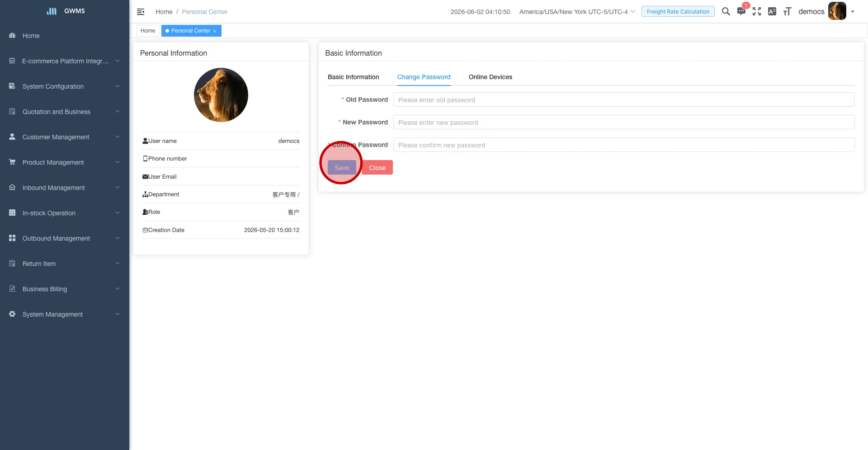Expand Inbound Management chevron

pos(118,188)
